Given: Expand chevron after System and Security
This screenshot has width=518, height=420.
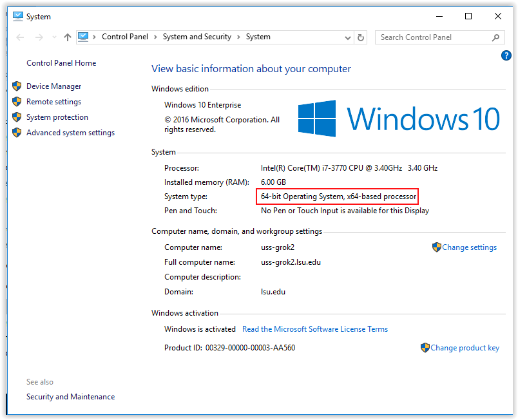Looking at the screenshot, I should [x=238, y=37].
